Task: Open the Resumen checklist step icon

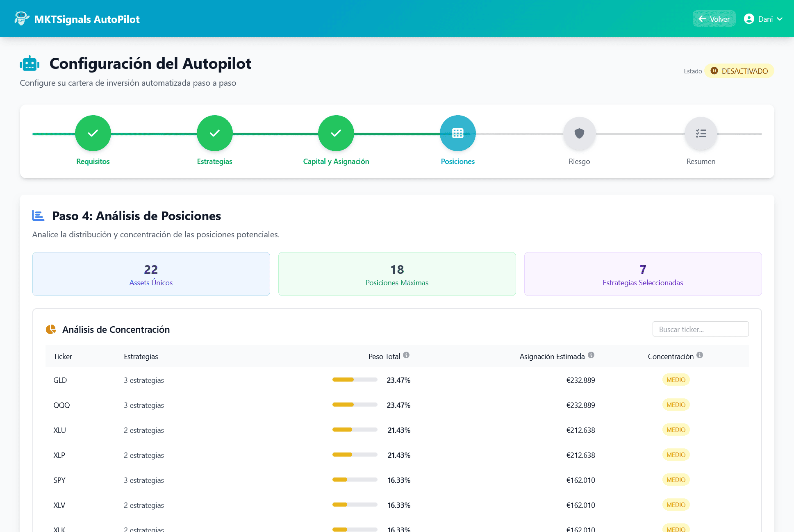Action: pos(701,133)
